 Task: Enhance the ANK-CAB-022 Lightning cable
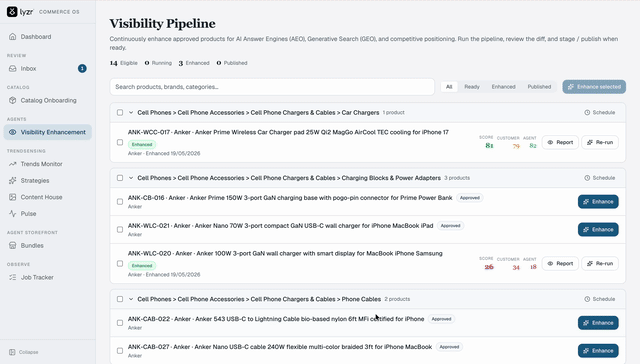598,323
